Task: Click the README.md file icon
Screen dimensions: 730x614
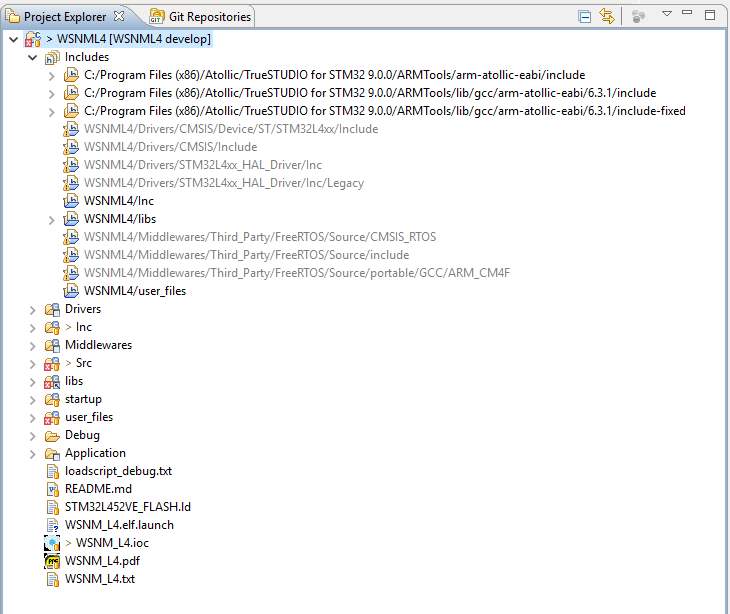Action: click(53, 489)
